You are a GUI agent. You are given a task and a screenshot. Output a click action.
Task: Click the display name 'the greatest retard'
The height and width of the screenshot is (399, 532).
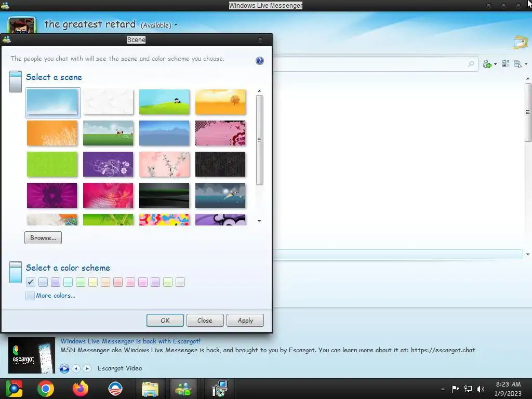pyautogui.click(x=90, y=24)
